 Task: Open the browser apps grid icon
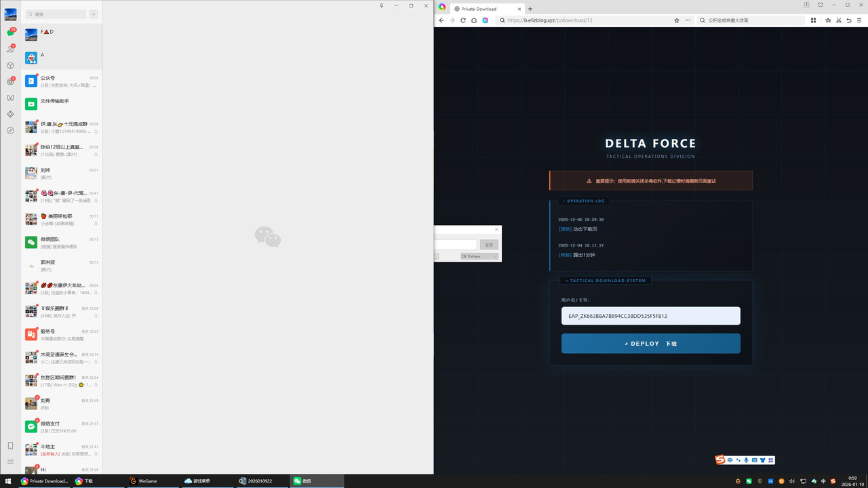813,20
